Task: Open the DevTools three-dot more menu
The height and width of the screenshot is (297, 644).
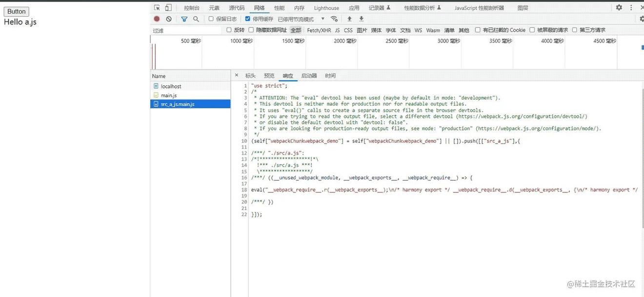Action: (x=631, y=8)
